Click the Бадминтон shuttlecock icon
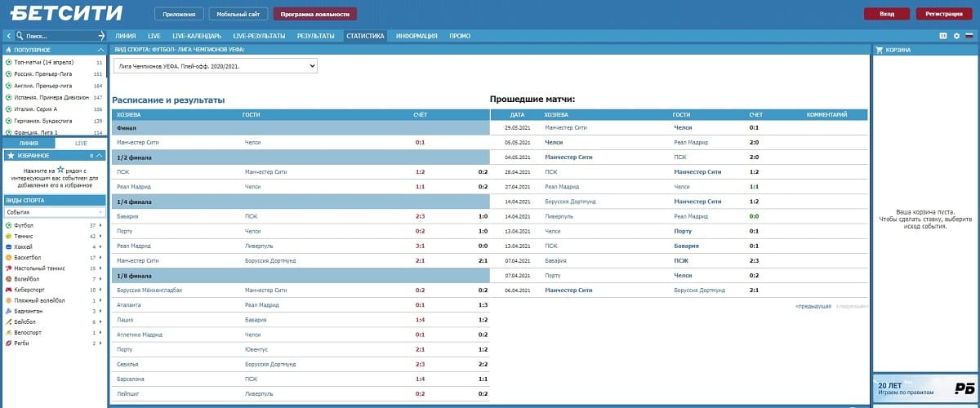The width and height of the screenshot is (980, 408). click(x=9, y=311)
